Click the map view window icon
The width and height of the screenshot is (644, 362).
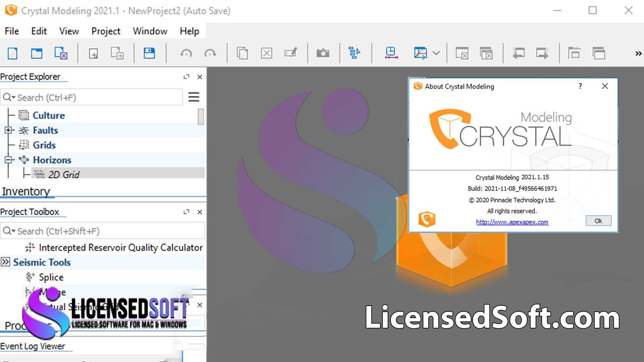point(420,53)
